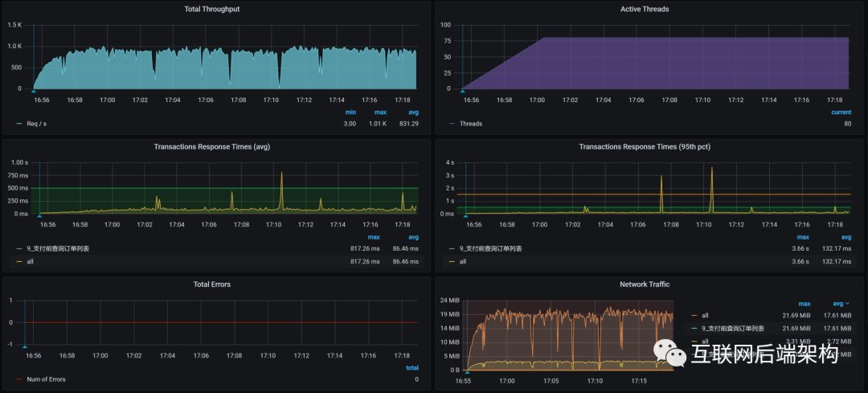868x393 pixels.
Task: Click 86.46 ms in the all row of avg panel
Action: point(404,260)
